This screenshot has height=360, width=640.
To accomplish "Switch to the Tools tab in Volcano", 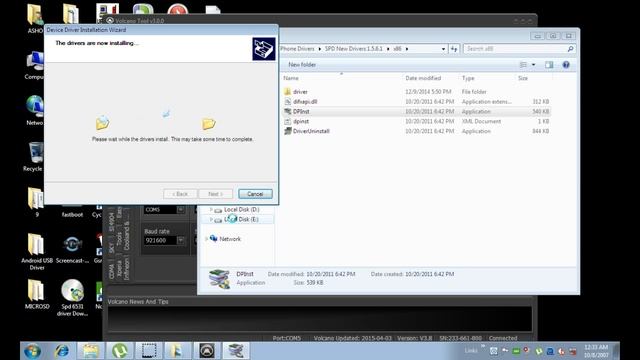I will point(119,240).
